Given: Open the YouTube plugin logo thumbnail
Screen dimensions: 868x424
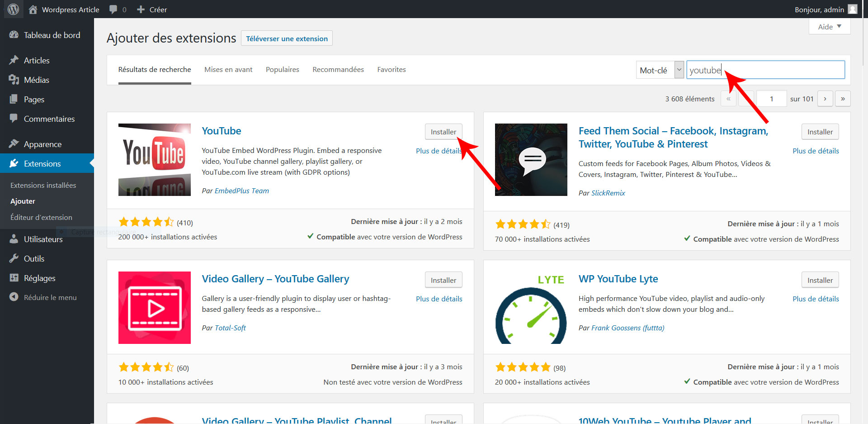Looking at the screenshot, I should 155,160.
